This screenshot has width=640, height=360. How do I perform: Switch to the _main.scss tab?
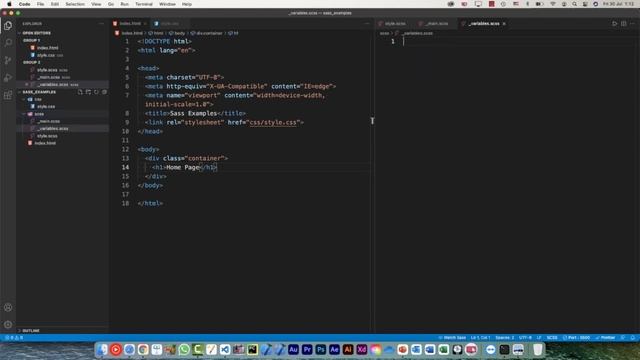tap(436, 24)
